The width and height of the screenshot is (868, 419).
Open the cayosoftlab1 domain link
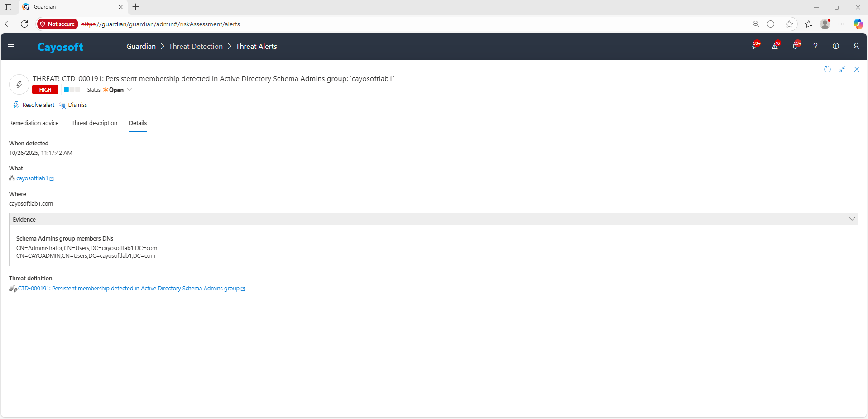32,178
